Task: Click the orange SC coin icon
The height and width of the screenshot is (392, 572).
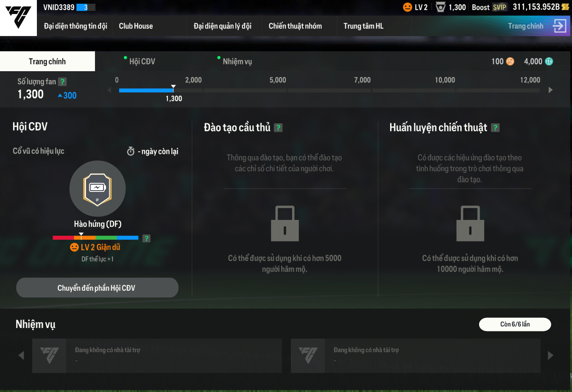Action: click(x=510, y=61)
